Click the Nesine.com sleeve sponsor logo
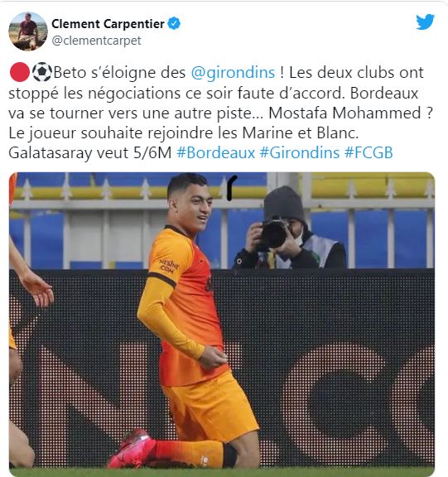Viewport: 448px width, 477px height. pyautogui.click(x=169, y=266)
